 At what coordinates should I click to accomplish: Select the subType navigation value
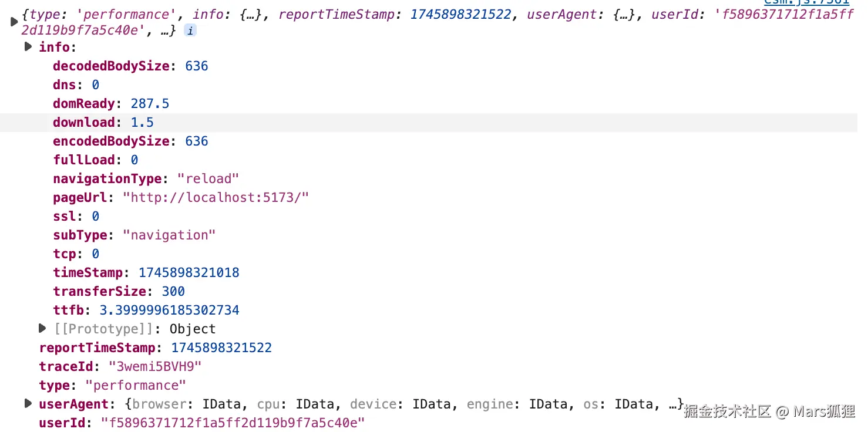(169, 235)
